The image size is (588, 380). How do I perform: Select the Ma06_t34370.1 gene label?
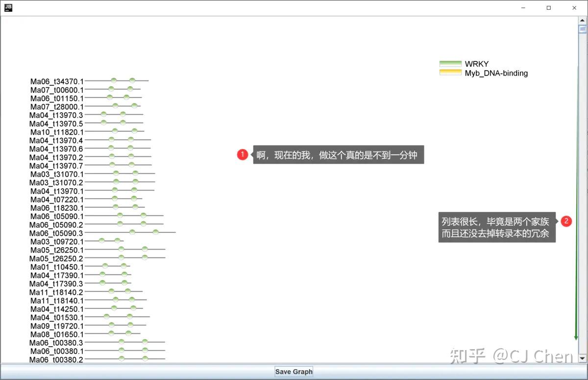[57, 81]
